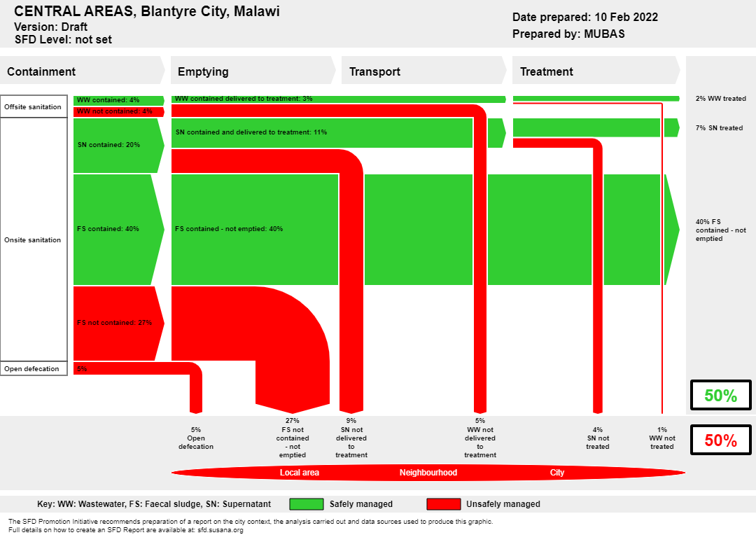Select the Open defecation box
This screenshot has height=535, width=756.
coord(34,368)
